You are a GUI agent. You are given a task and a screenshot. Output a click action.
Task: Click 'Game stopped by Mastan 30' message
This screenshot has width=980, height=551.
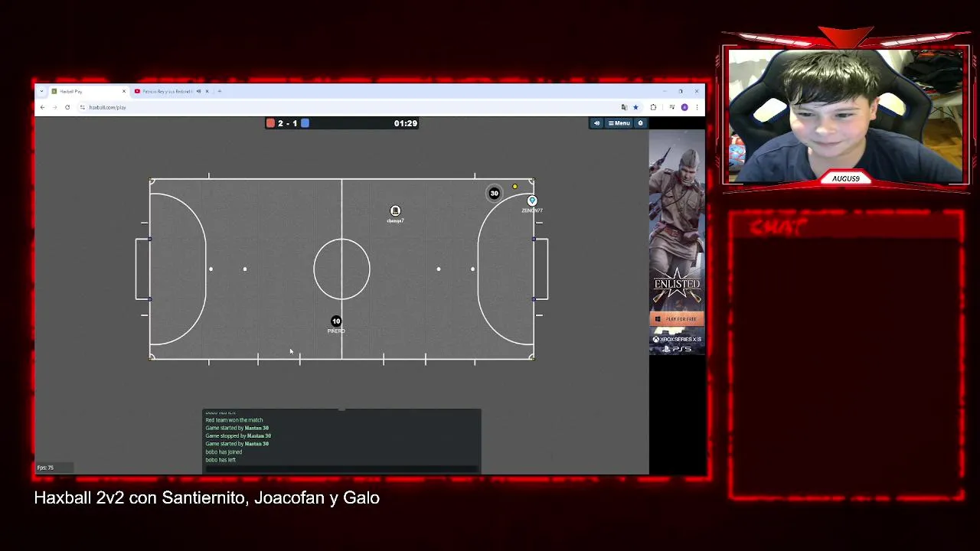[x=238, y=435]
